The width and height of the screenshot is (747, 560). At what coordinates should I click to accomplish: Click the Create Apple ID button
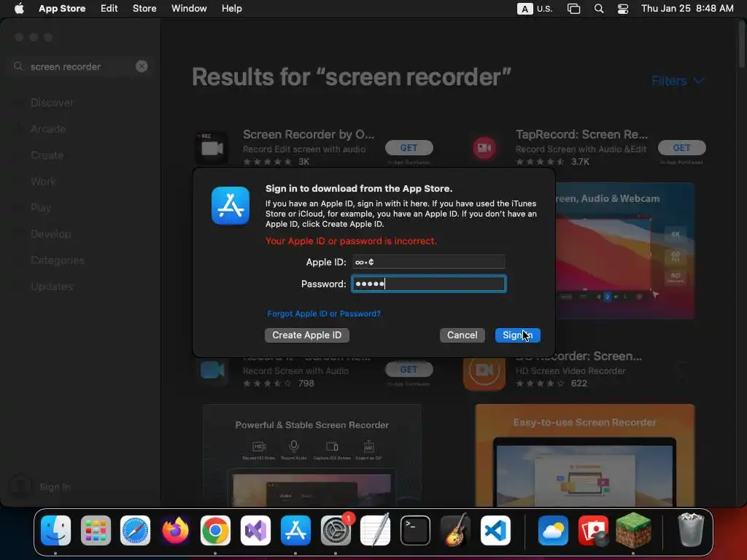307,335
